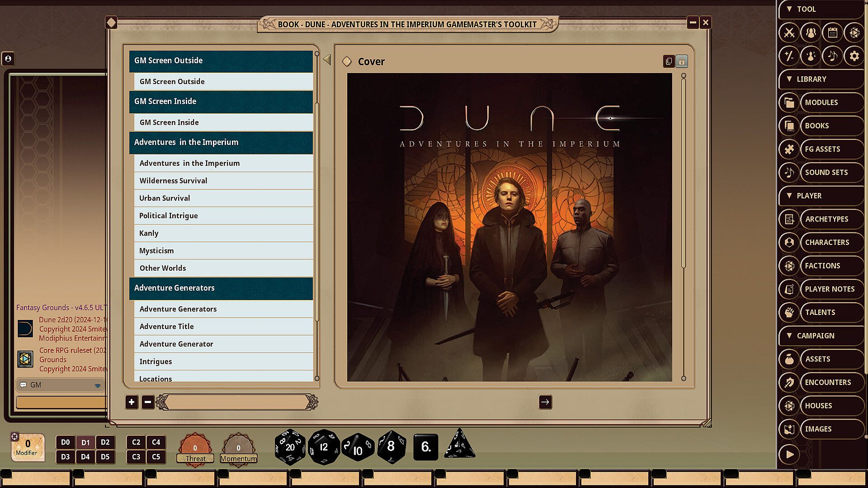Screen dimensions: 868x488
Task: Open the GM chat mode dropdown
Action: click(97, 385)
